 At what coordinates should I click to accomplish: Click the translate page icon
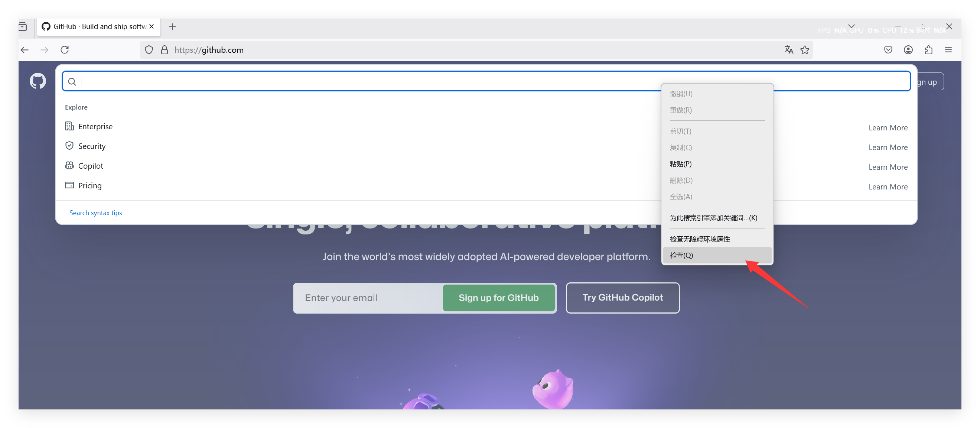pos(789,50)
